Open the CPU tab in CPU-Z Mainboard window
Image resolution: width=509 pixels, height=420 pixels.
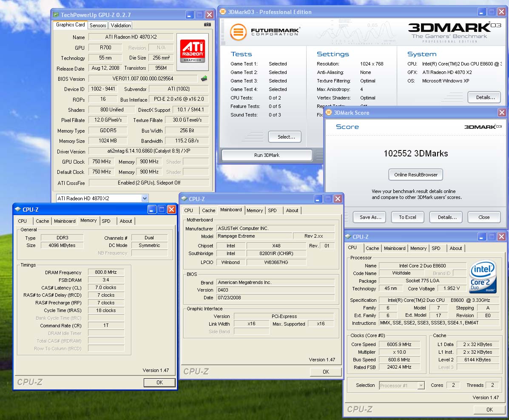pyautogui.click(x=189, y=210)
